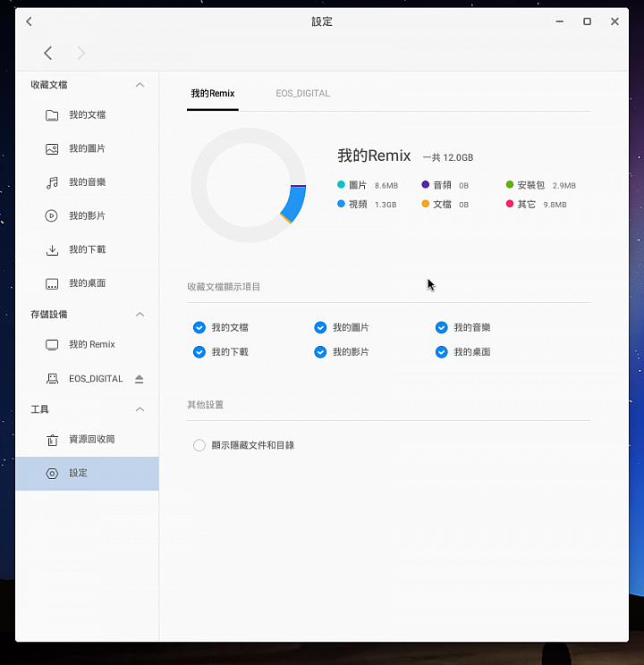Uncheck 我的桌面 display item
Screen dimensions: 644x665
click(x=442, y=352)
